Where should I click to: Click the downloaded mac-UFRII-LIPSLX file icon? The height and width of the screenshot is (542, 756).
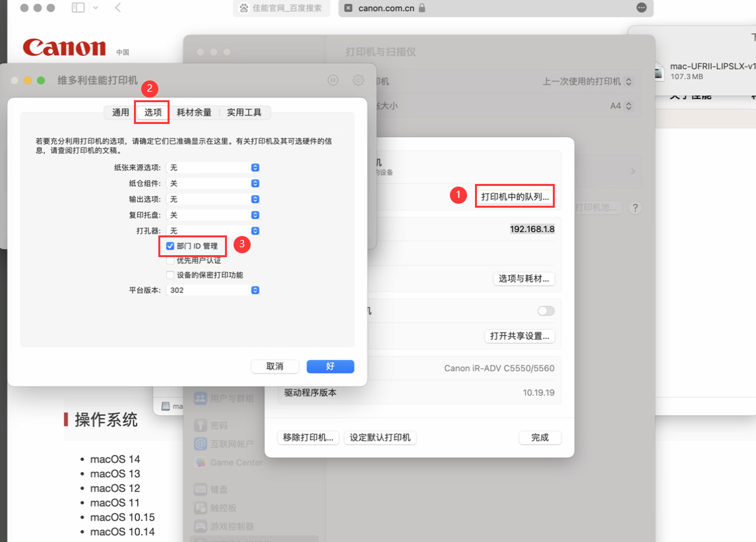pyautogui.click(x=658, y=71)
